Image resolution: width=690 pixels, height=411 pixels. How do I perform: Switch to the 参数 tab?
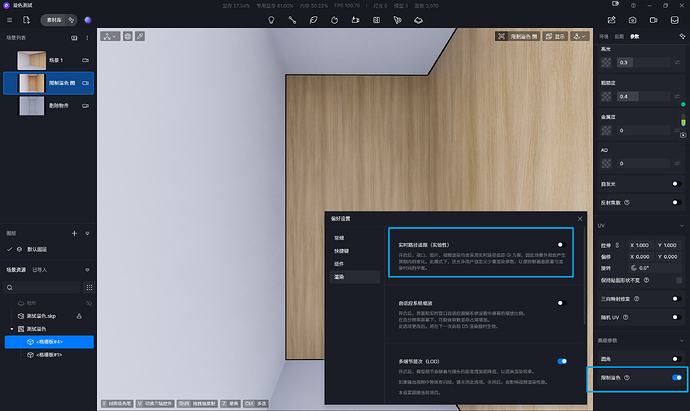[635, 37]
